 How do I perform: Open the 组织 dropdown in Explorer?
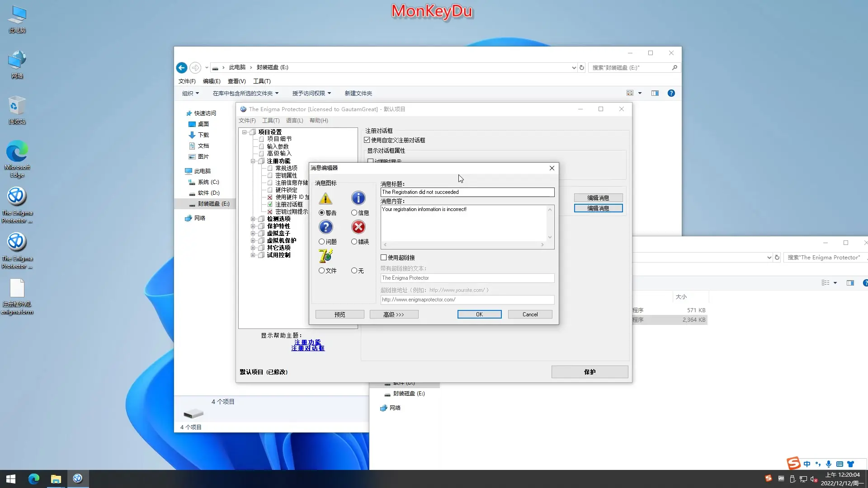tap(190, 93)
